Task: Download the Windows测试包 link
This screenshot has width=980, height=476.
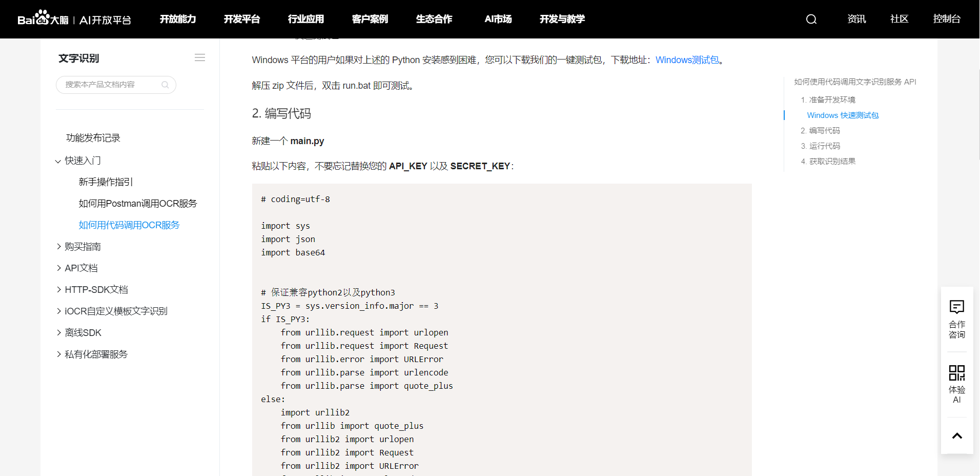Action: (687, 60)
